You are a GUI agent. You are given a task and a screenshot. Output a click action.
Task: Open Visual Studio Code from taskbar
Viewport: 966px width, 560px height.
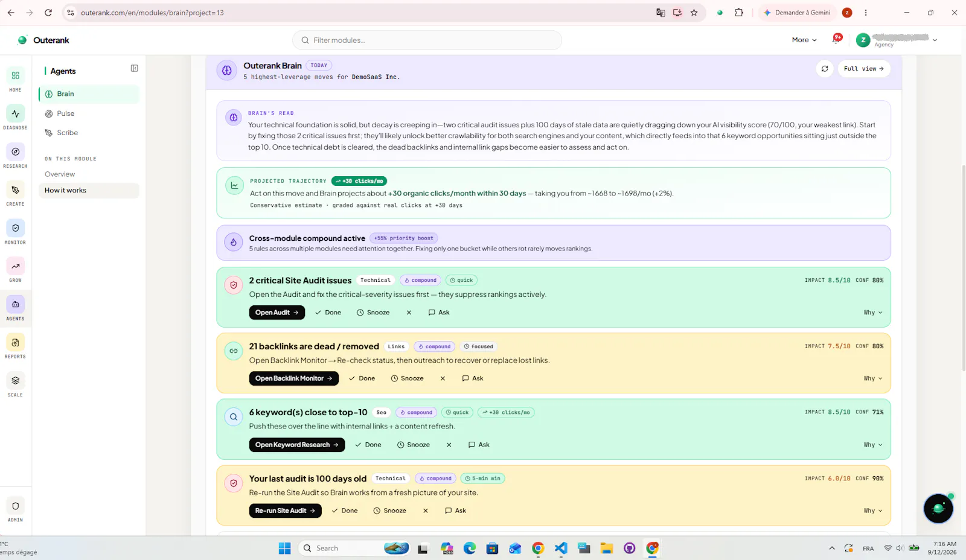pyautogui.click(x=561, y=548)
